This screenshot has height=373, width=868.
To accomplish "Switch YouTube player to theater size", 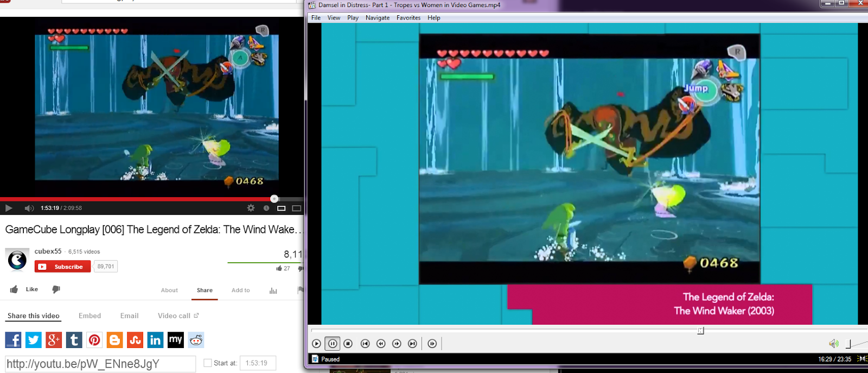I will click(x=281, y=208).
